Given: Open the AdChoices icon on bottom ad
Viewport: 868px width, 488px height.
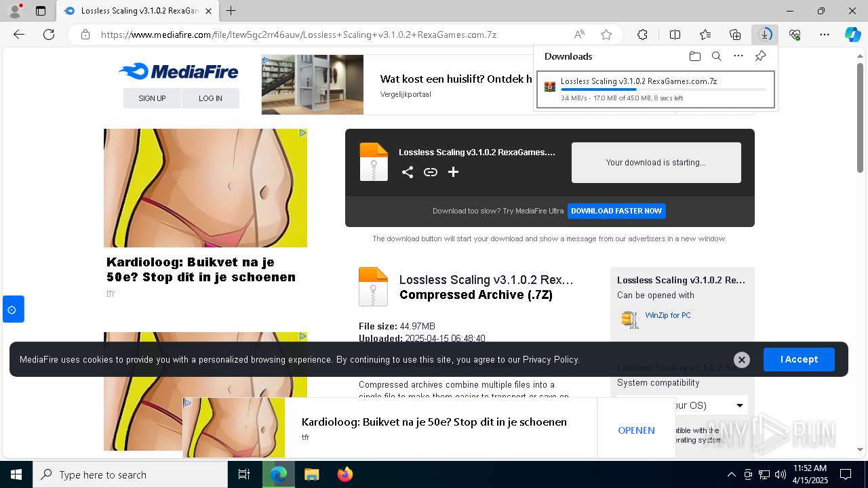Looking at the screenshot, I should pos(188,403).
